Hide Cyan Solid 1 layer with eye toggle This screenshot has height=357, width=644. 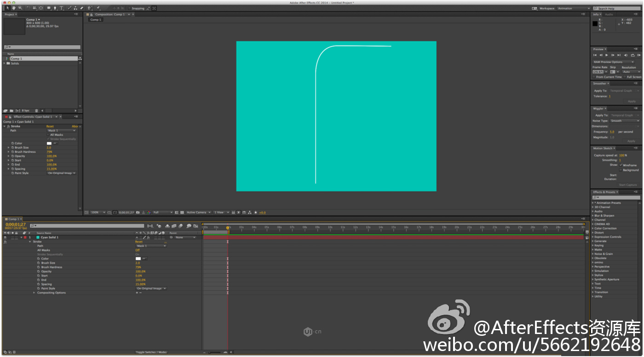pyautogui.click(x=5, y=237)
